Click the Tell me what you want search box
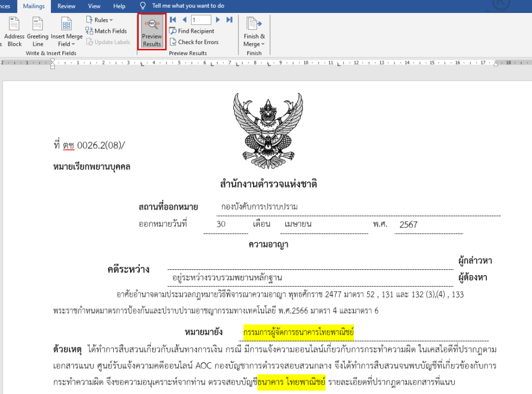This screenshot has width=532, height=394. (188, 6)
